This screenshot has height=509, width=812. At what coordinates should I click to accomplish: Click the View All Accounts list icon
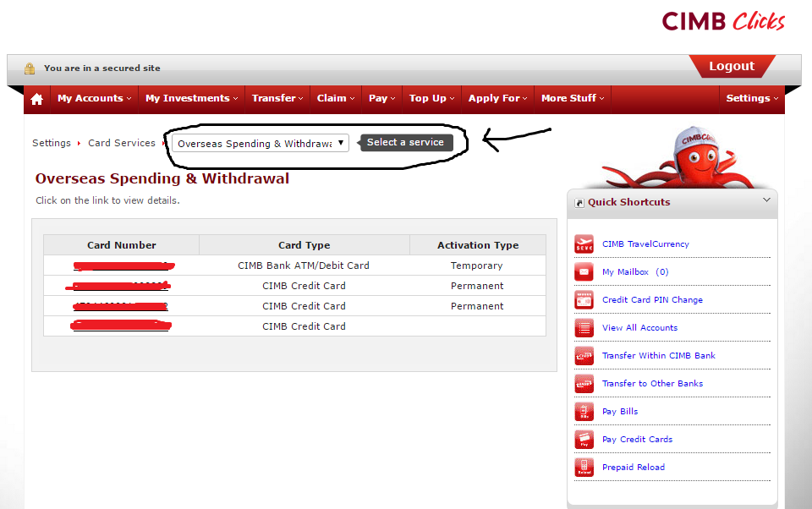click(584, 328)
